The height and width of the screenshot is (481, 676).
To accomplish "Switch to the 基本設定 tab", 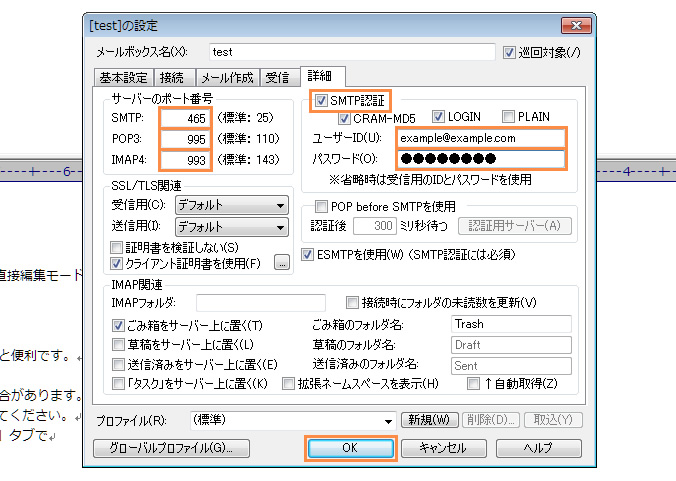I will click(x=123, y=78).
